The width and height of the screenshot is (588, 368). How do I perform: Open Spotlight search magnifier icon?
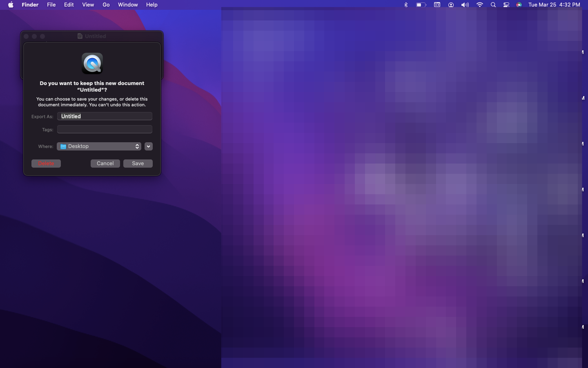493,5
